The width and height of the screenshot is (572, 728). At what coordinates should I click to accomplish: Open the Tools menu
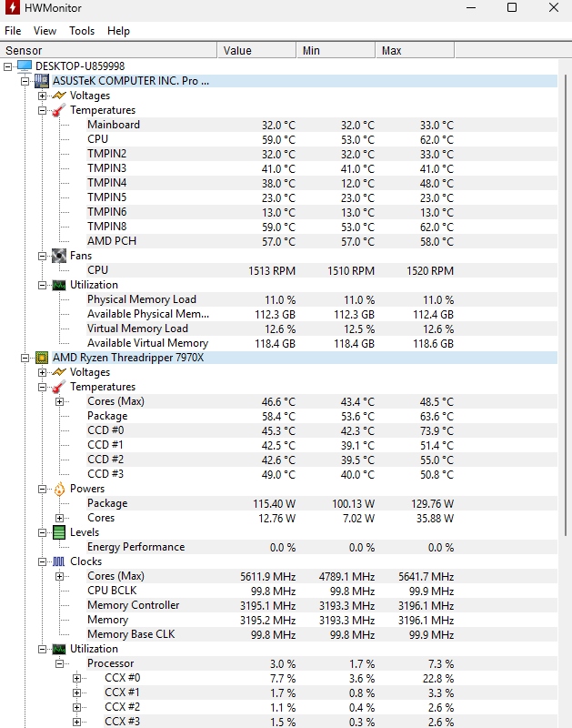(x=82, y=30)
